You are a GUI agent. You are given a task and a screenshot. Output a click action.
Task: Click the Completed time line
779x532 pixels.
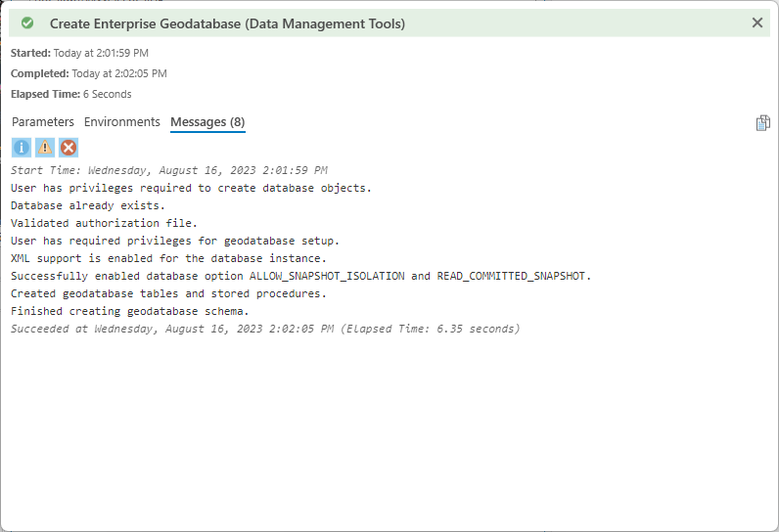89,73
